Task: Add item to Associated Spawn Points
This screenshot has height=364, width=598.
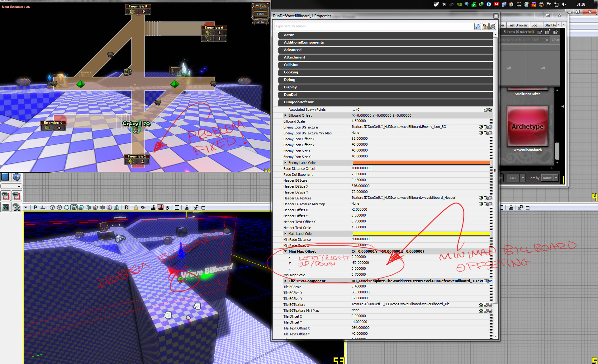Action: tap(490, 110)
